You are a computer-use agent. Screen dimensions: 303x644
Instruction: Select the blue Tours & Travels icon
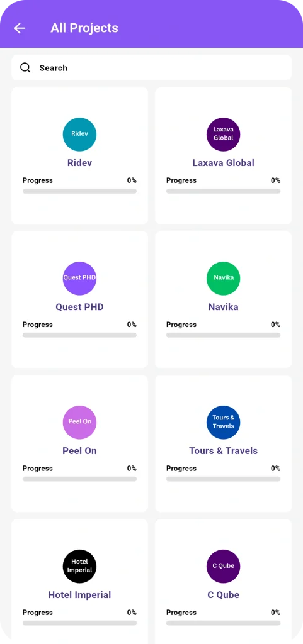(223, 422)
